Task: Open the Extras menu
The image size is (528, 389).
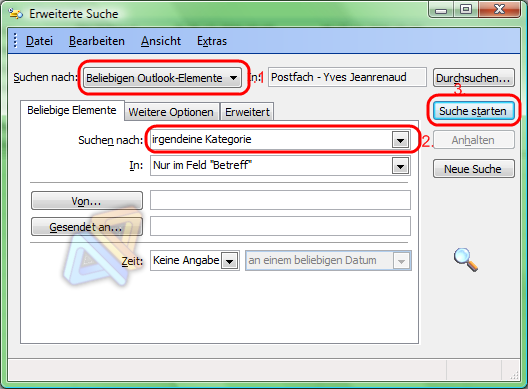Action: (x=212, y=41)
